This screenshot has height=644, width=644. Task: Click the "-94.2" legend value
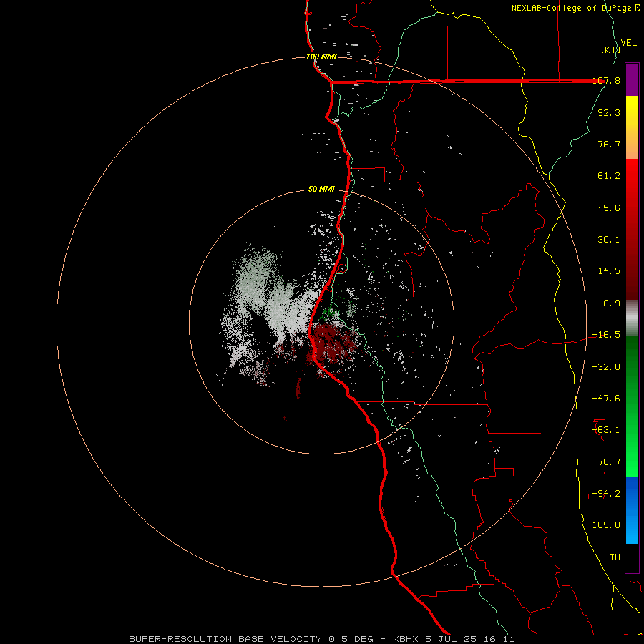pyautogui.click(x=606, y=494)
